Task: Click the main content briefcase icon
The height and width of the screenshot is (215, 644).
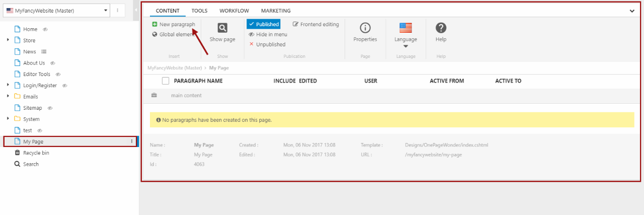Action: (154, 95)
